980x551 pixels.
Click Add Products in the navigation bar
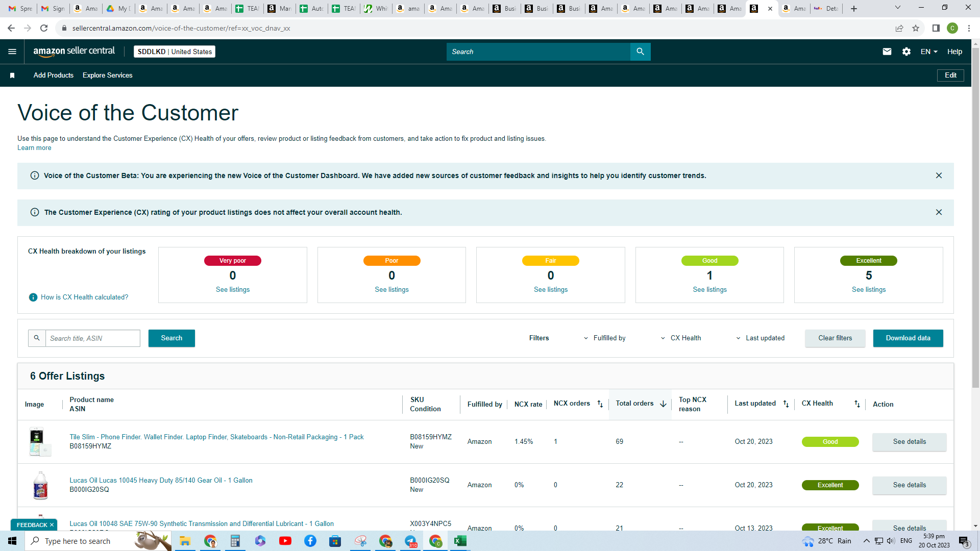54,76
